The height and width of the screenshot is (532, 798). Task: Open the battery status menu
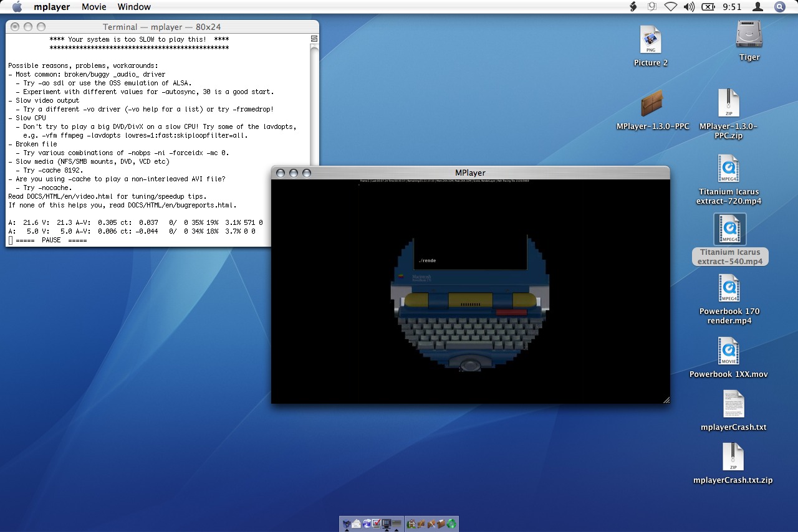click(x=708, y=7)
